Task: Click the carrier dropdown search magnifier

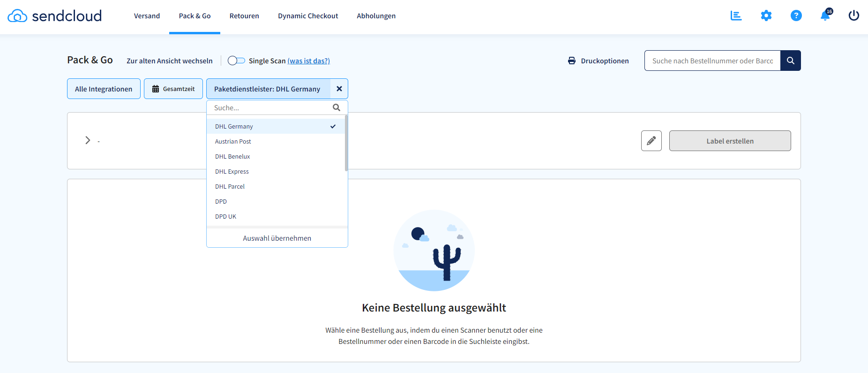Action: pyautogui.click(x=337, y=107)
